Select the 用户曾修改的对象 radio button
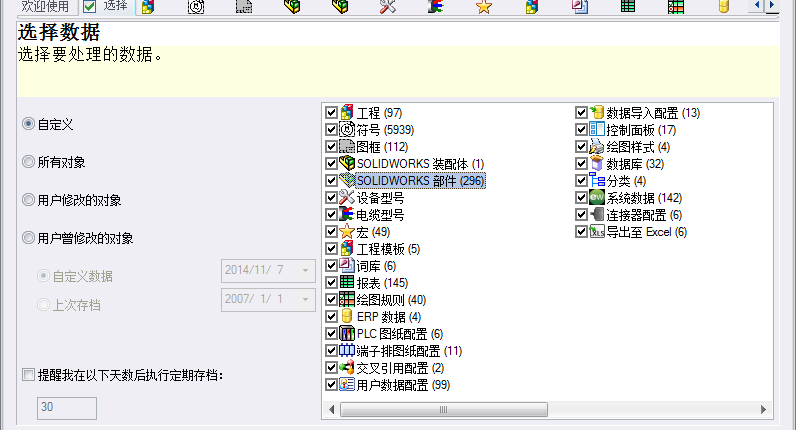 (28, 238)
